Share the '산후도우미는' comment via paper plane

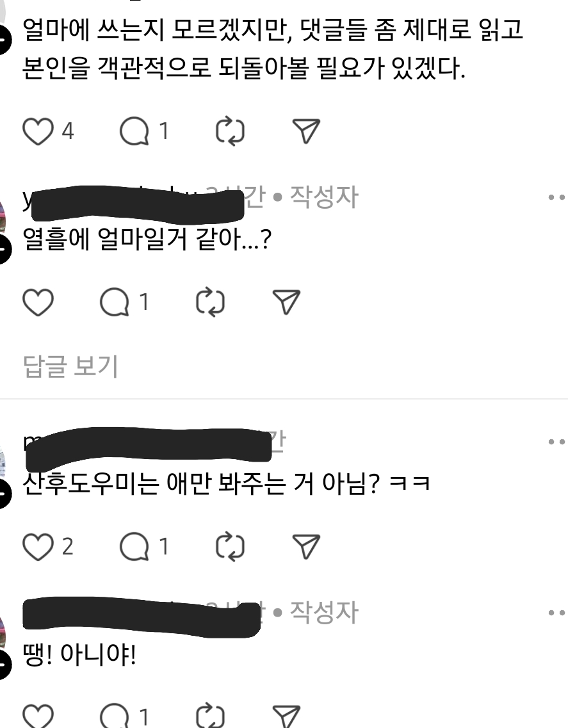306,547
